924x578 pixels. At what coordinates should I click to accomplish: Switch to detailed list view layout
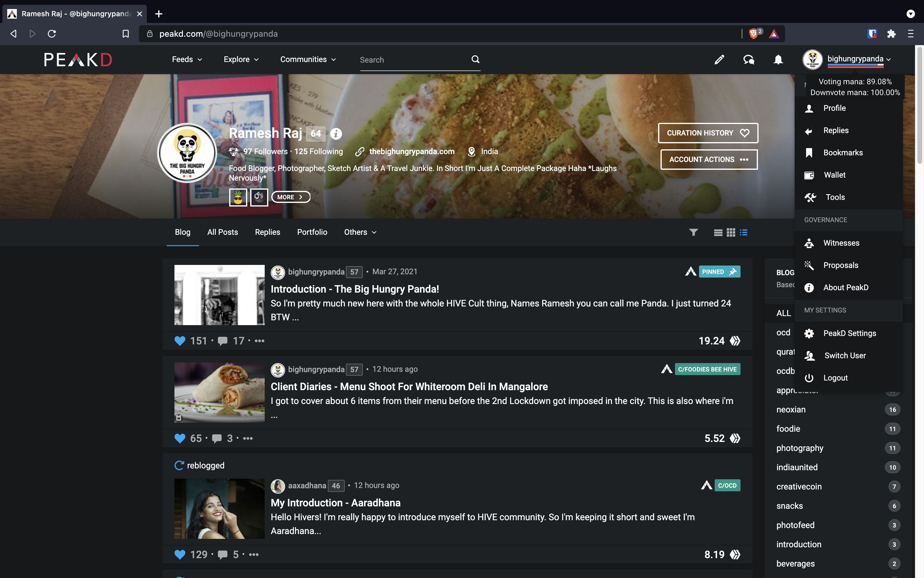(744, 232)
